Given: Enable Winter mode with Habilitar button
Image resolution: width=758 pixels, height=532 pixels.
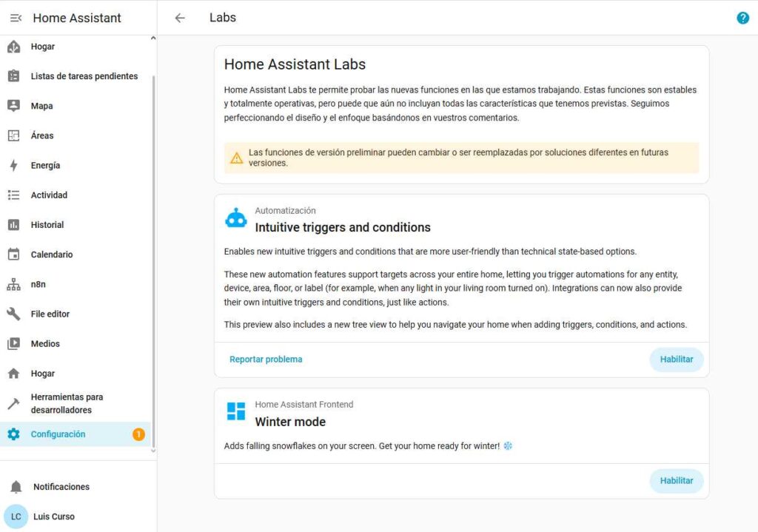Looking at the screenshot, I should [676, 481].
